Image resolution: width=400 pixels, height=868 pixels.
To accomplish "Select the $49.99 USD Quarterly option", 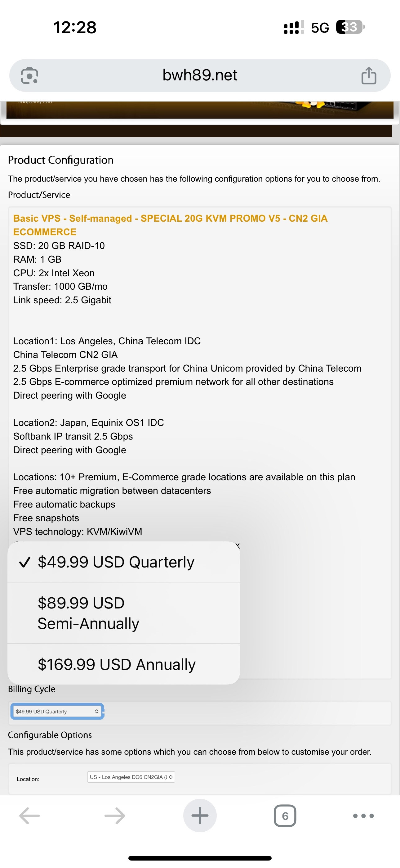I will (116, 562).
